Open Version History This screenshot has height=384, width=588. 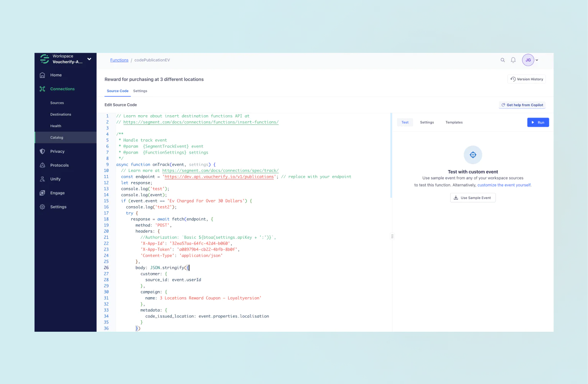(x=527, y=79)
